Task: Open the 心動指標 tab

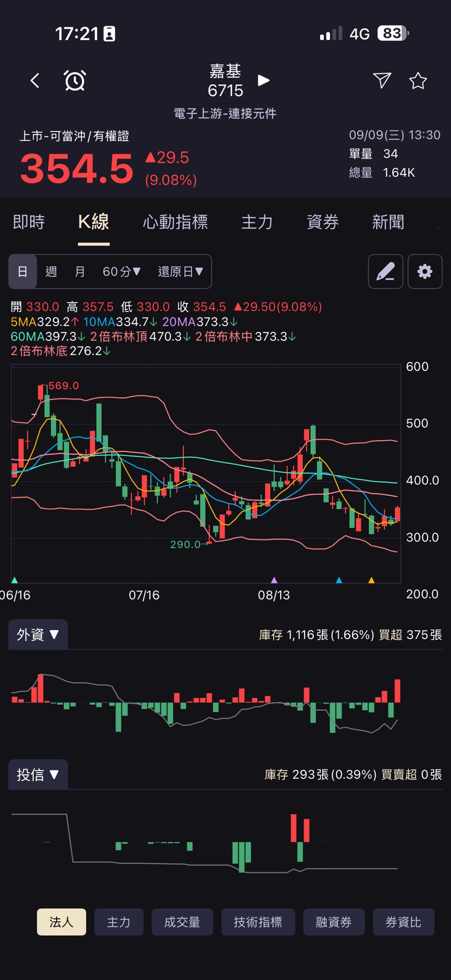Action: tap(175, 222)
